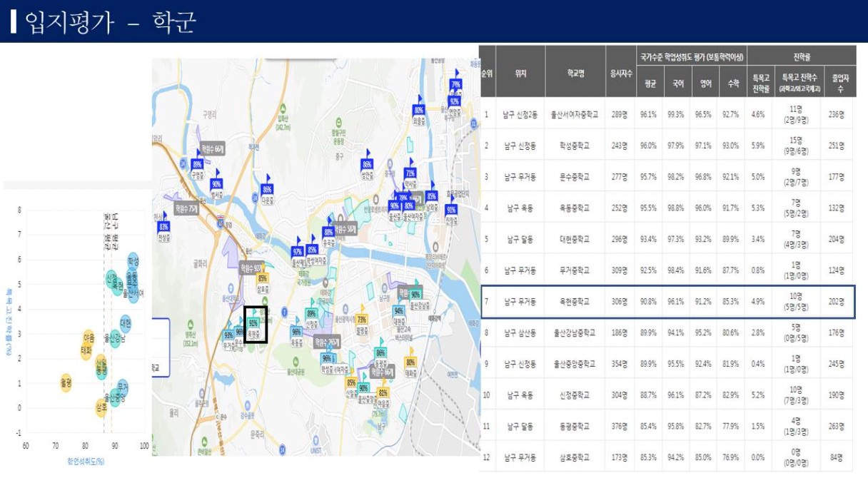Select the 울산강남중학교 school name cell
868x488 pixels.
pyautogui.click(x=575, y=332)
